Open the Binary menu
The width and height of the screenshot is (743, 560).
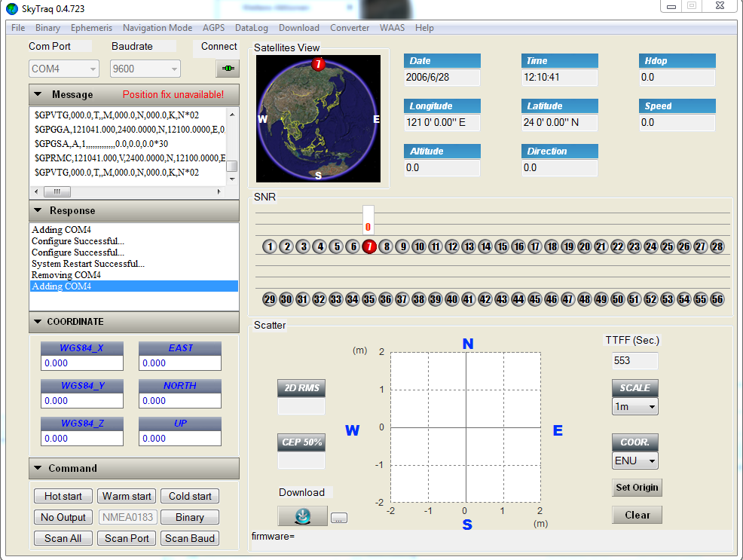point(48,28)
